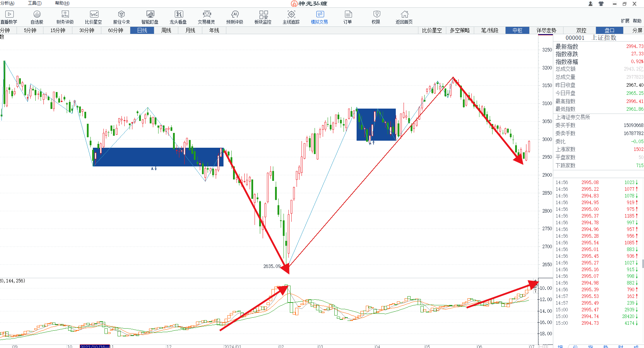Open the 模拟交易 simulated trading icon
Image resolution: width=644 pixels, height=348 pixels.
(320, 17)
